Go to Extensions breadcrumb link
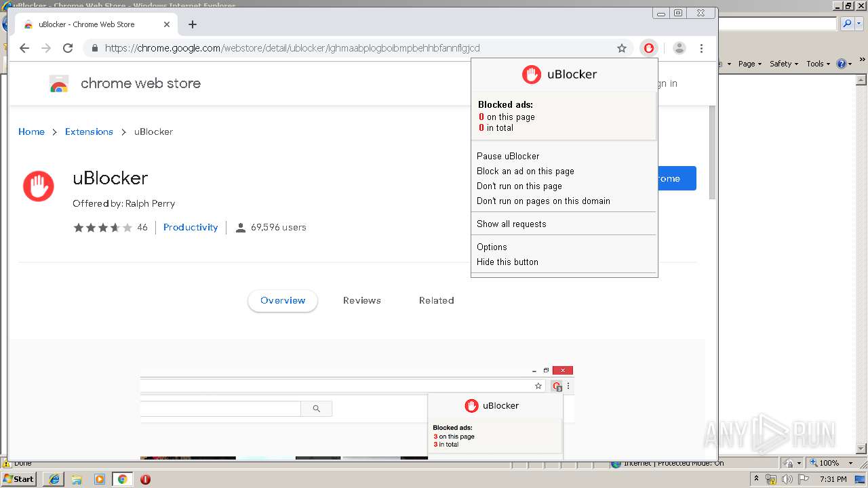 coord(89,131)
